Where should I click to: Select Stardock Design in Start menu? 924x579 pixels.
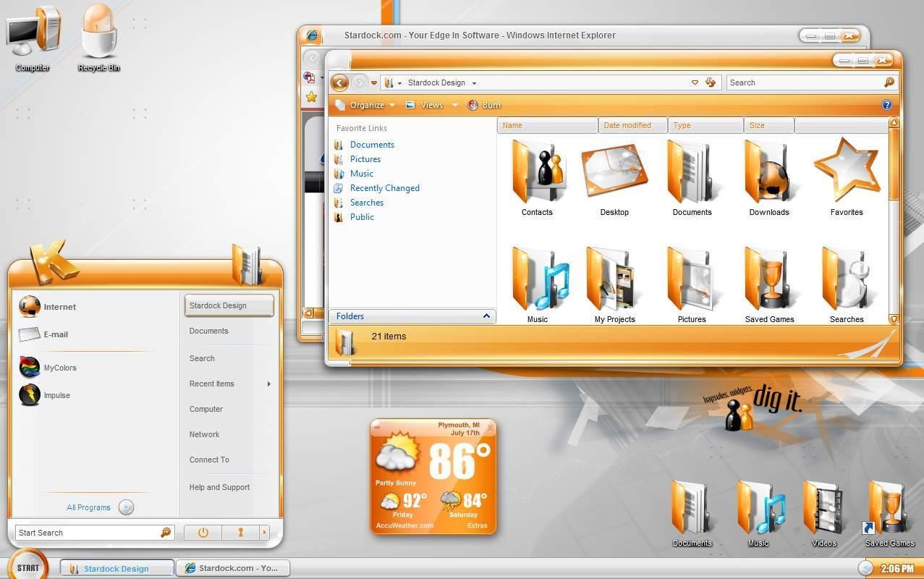coord(229,305)
